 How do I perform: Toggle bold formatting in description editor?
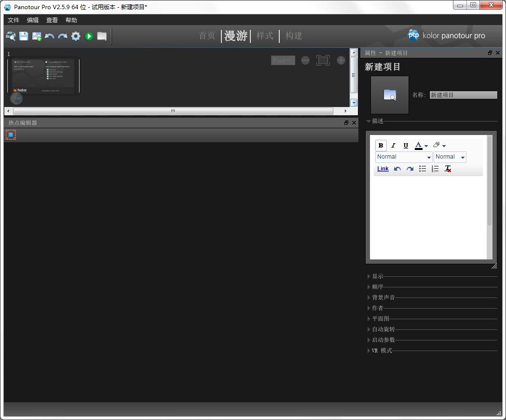[x=381, y=146]
